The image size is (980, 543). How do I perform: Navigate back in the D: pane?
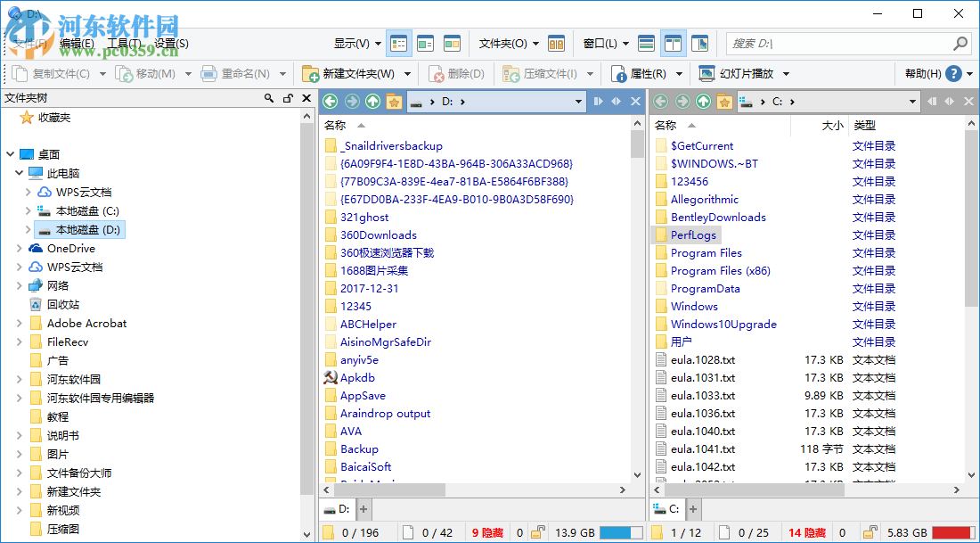(330, 102)
